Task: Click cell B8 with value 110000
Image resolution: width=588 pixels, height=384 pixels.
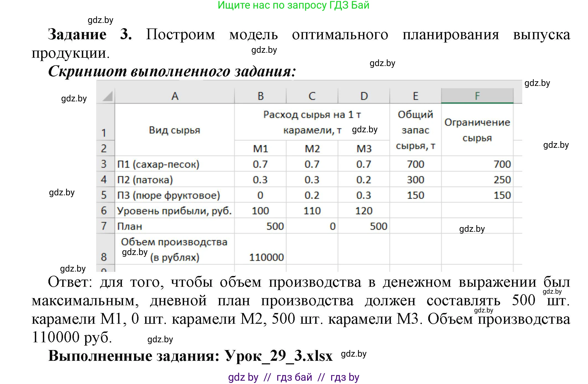Action: tap(260, 249)
